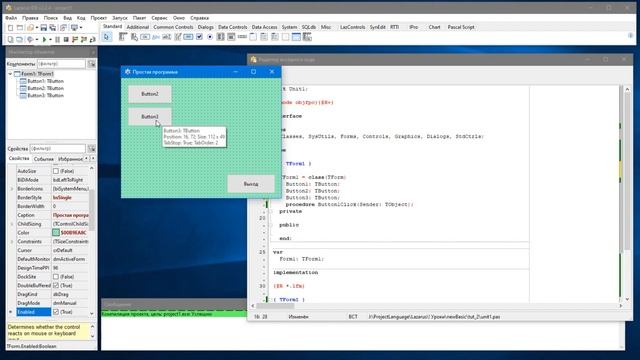Viewport: 640px width, 360px height.
Task: Pick the TEdit component icon
Action: 167,37
